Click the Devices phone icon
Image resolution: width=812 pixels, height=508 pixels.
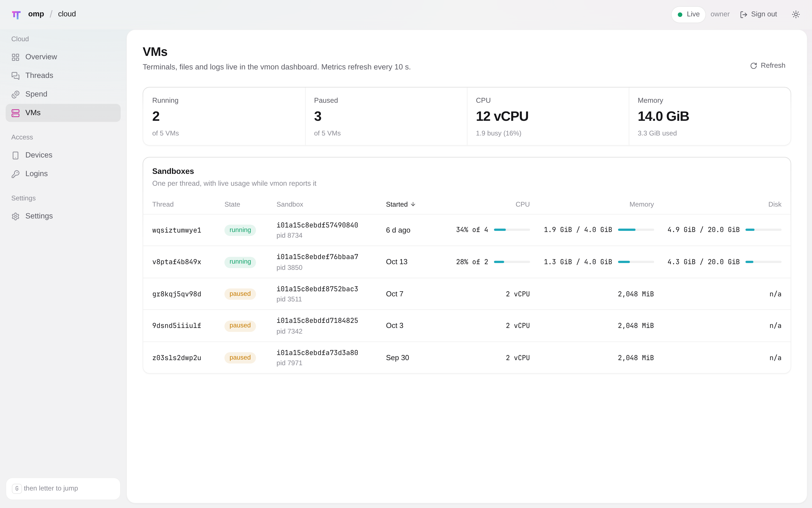[x=16, y=155]
